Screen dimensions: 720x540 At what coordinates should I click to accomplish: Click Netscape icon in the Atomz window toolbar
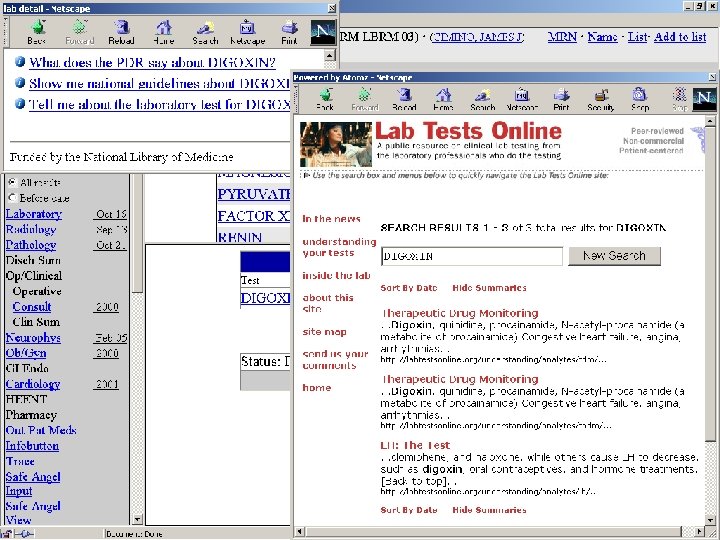[522, 99]
